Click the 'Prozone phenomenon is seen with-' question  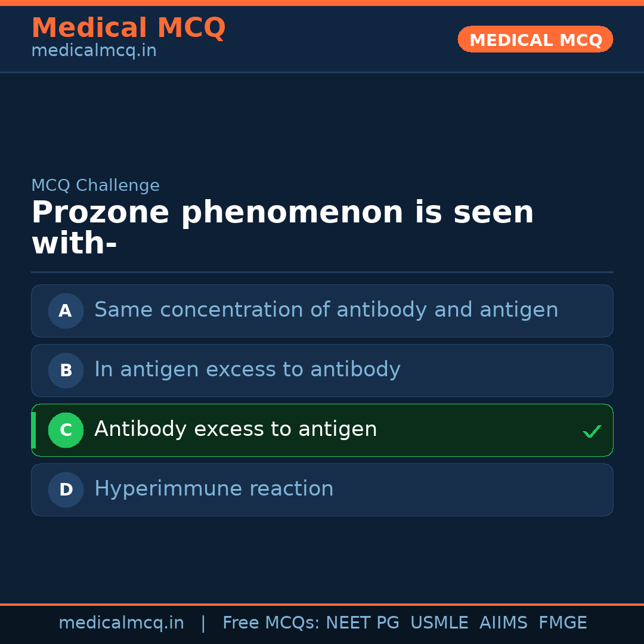coord(282,228)
